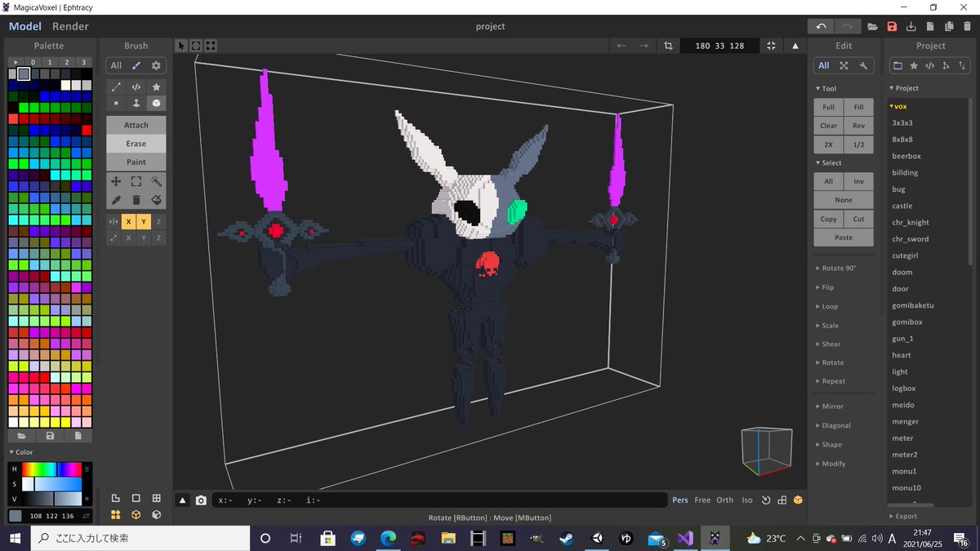Adjust the saturation S slider
Screen dimensions: 980x551
tap(51, 484)
